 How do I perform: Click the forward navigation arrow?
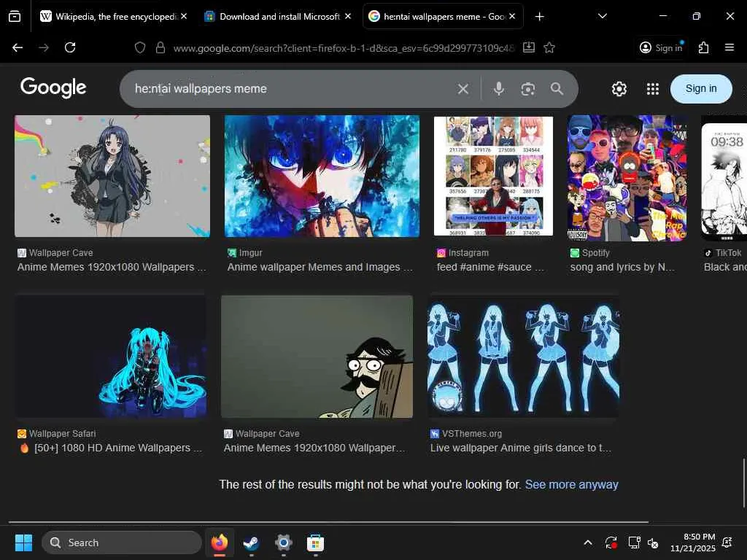(44, 47)
